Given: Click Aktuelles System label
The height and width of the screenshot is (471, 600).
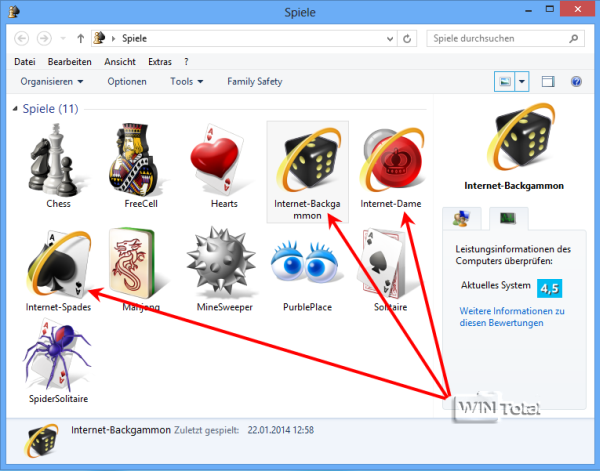Looking at the screenshot, I should [x=496, y=285].
